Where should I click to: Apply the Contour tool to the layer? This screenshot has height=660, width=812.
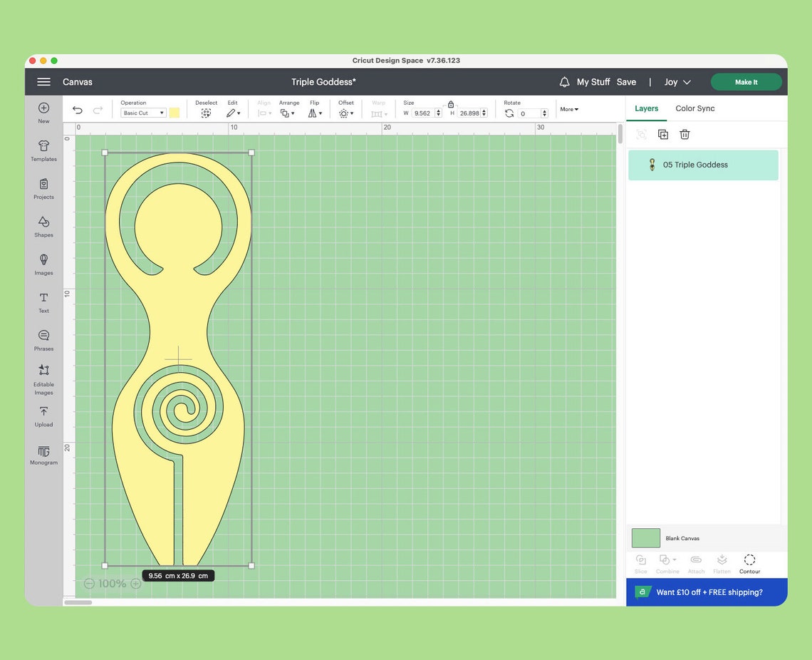749,564
